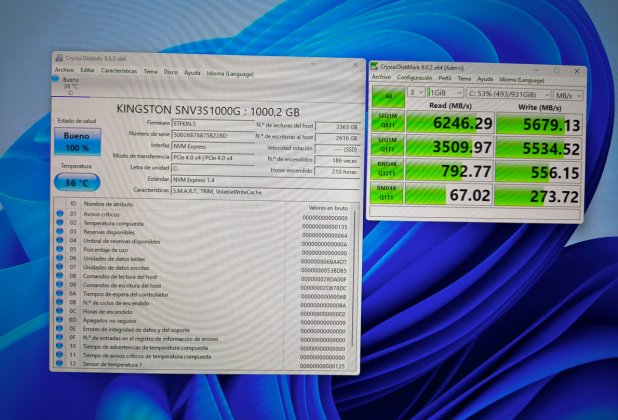Click power-on count 186 veces
The height and width of the screenshot is (420, 618).
(x=337, y=160)
